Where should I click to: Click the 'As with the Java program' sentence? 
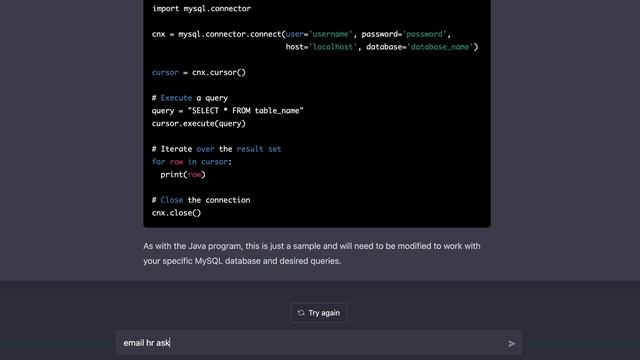(x=311, y=246)
